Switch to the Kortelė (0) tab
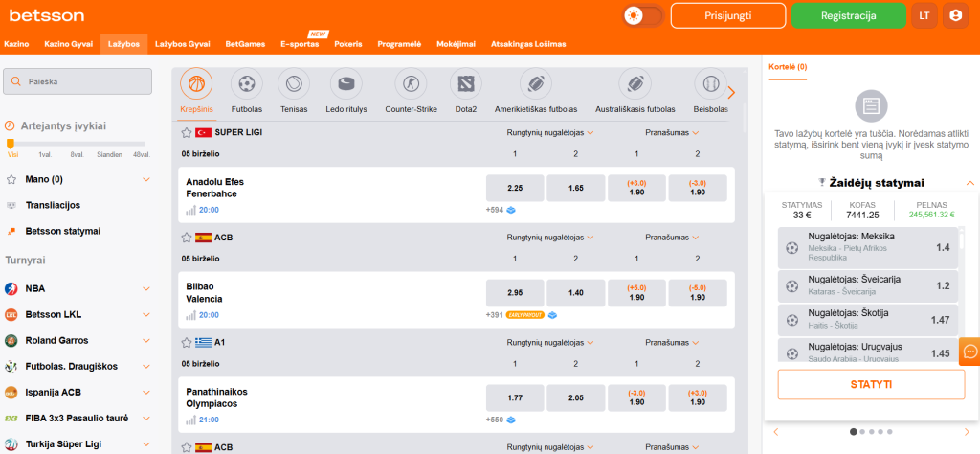The width and height of the screenshot is (980, 454). click(788, 66)
